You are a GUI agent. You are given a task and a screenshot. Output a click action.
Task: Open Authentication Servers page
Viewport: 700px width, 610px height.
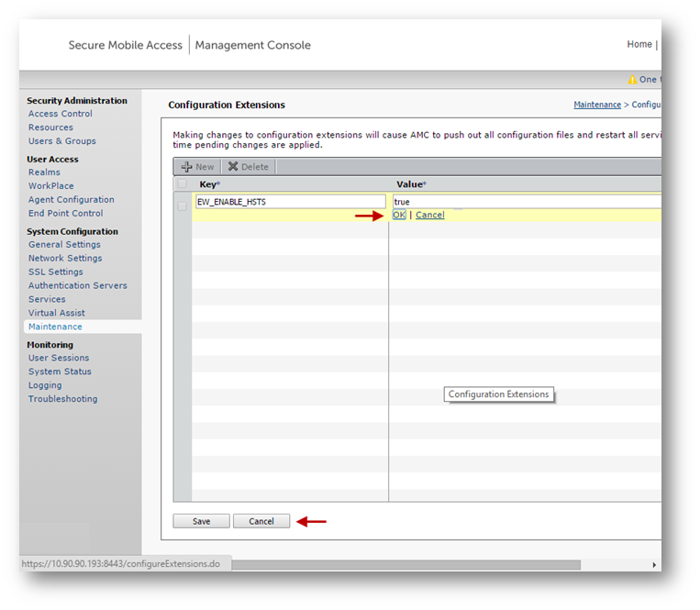click(x=77, y=285)
